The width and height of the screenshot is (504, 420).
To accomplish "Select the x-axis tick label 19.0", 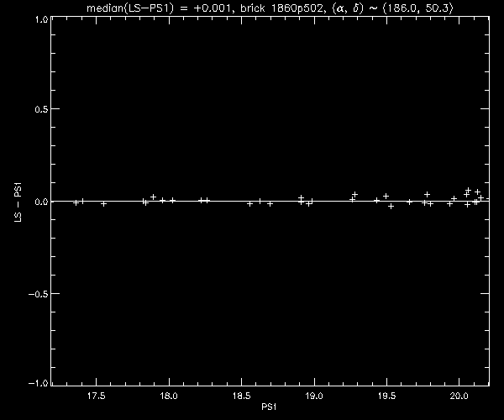I will 314,396.
